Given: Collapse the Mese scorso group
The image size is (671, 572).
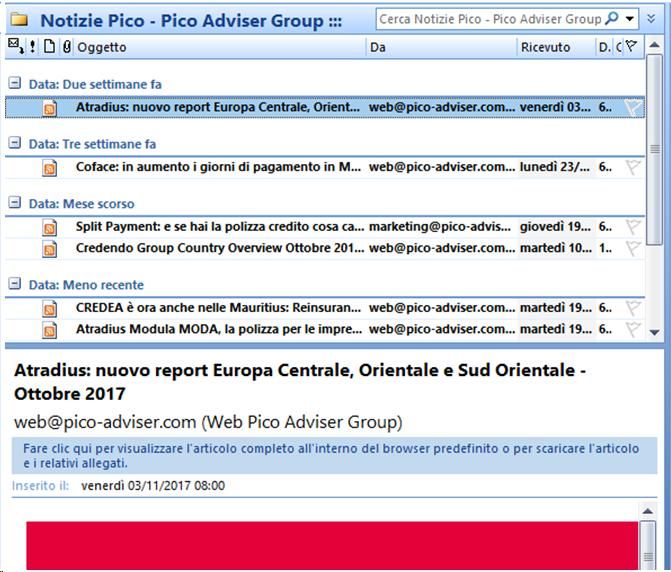Looking at the screenshot, I should pos(15,202).
